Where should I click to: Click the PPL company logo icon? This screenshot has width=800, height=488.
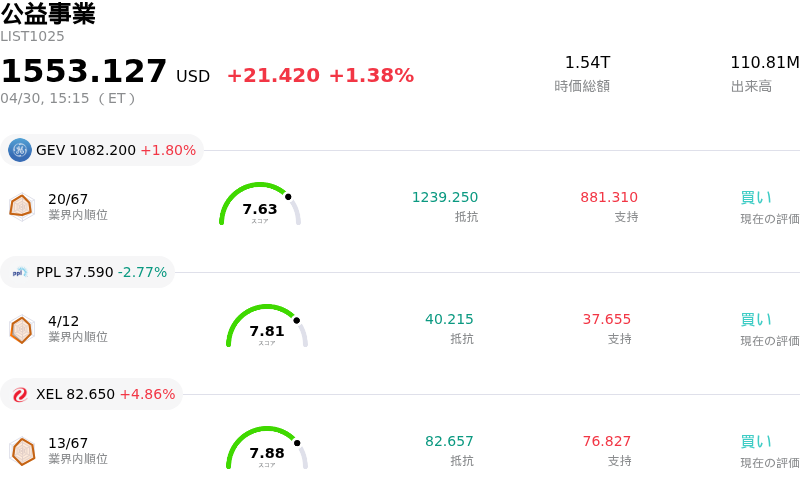pos(20,272)
